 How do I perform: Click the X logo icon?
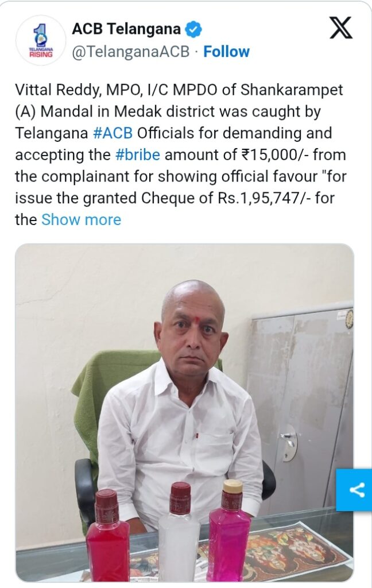tap(341, 28)
